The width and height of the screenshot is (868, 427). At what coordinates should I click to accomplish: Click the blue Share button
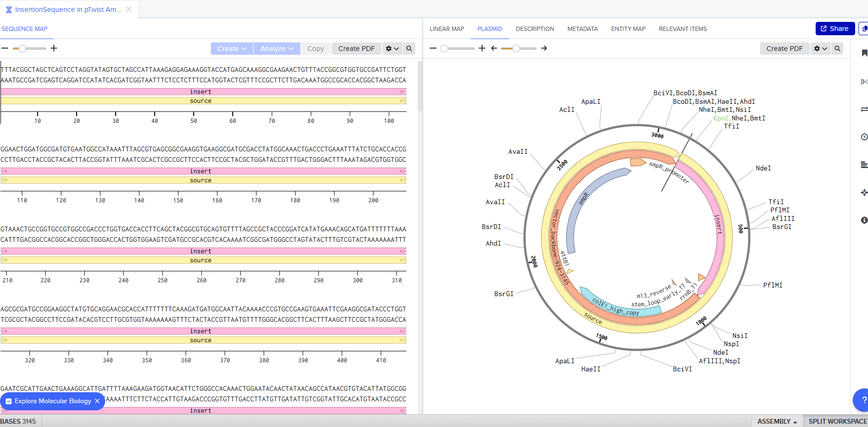(835, 29)
